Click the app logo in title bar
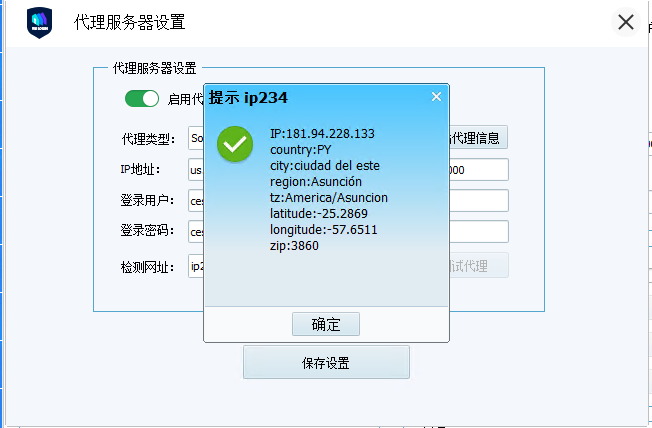The height and width of the screenshot is (428, 652). 39,22
